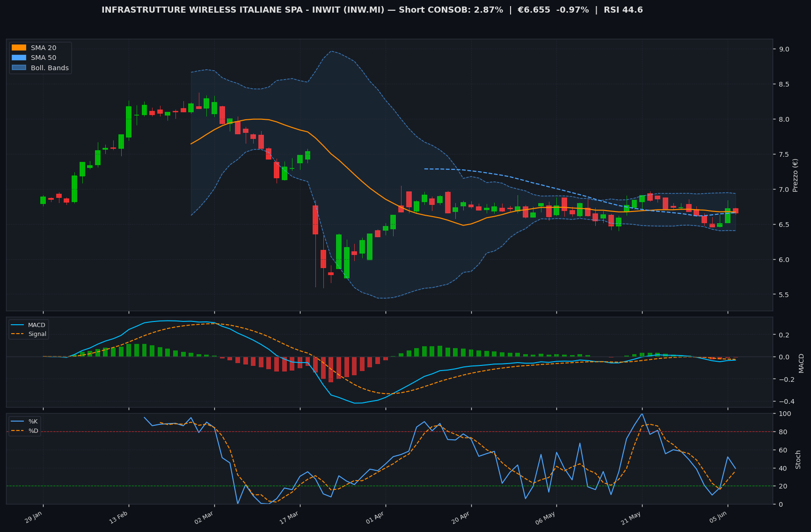Viewport: 811px width, 532px height.
Task: Click the dashed orange Signal line sample in legend
Action: point(18,334)
